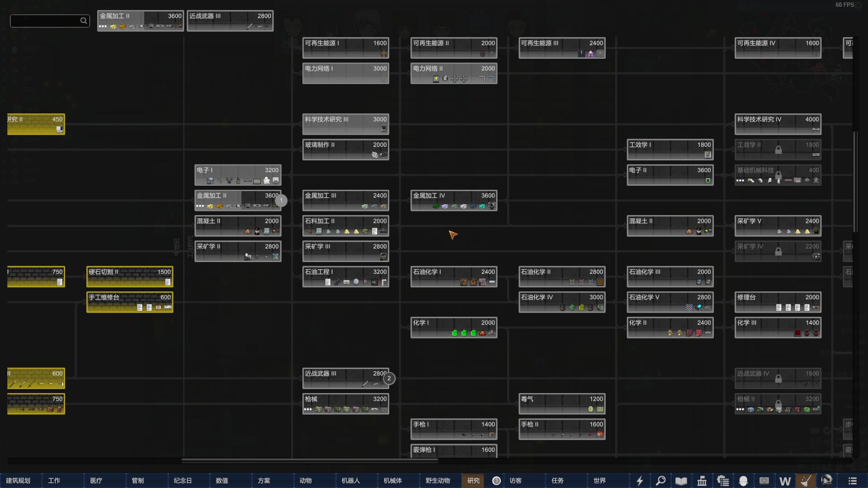Click the queued 金属加工 II card at top
Screen dimensions: 868x488
[140, 21]
